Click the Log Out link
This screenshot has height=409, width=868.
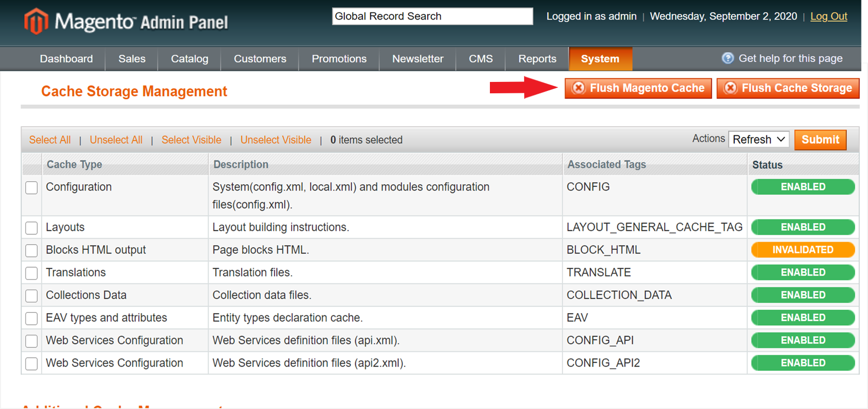[829, 16]
